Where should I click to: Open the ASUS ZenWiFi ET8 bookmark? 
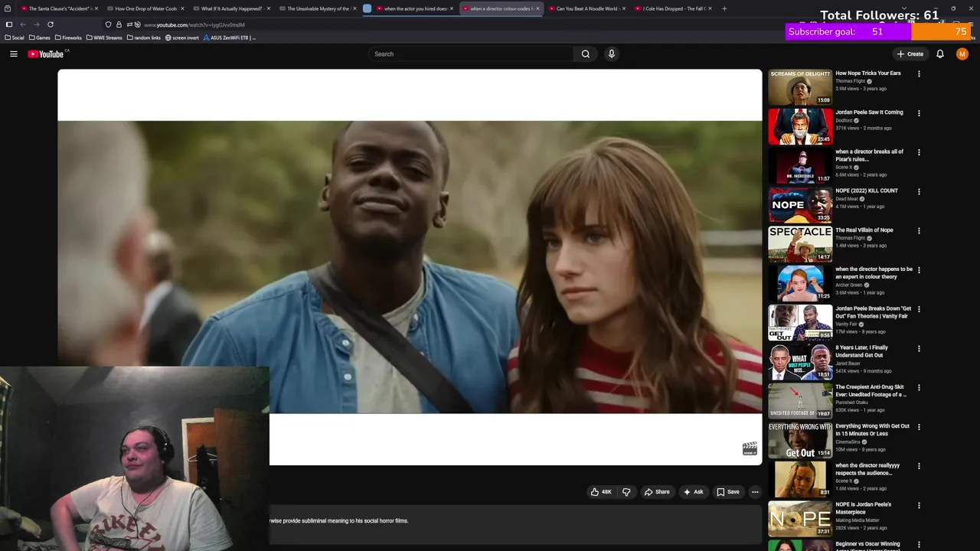click(x=230, y=37)
